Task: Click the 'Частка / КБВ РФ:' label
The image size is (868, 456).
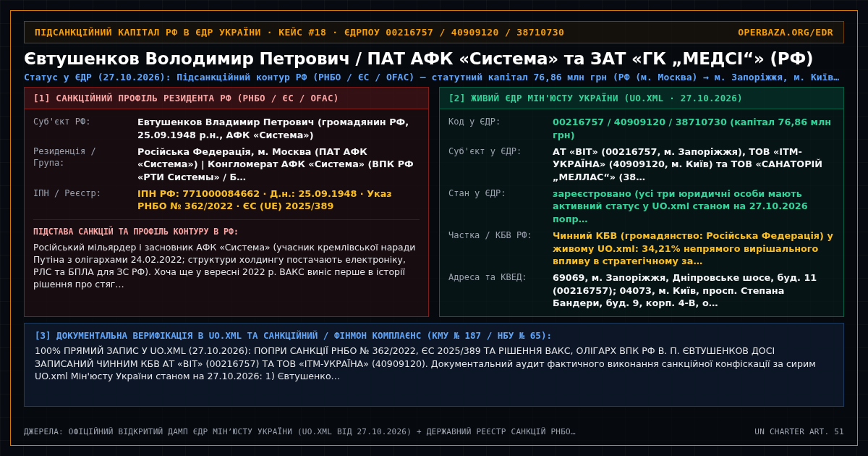Action: click(490, 235)
